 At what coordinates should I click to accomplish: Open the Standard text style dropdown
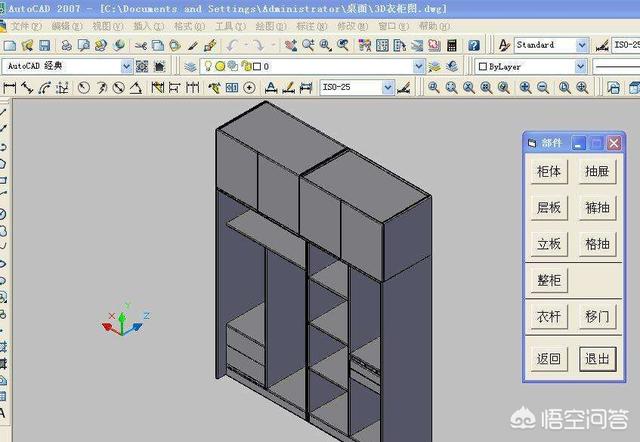581,45
